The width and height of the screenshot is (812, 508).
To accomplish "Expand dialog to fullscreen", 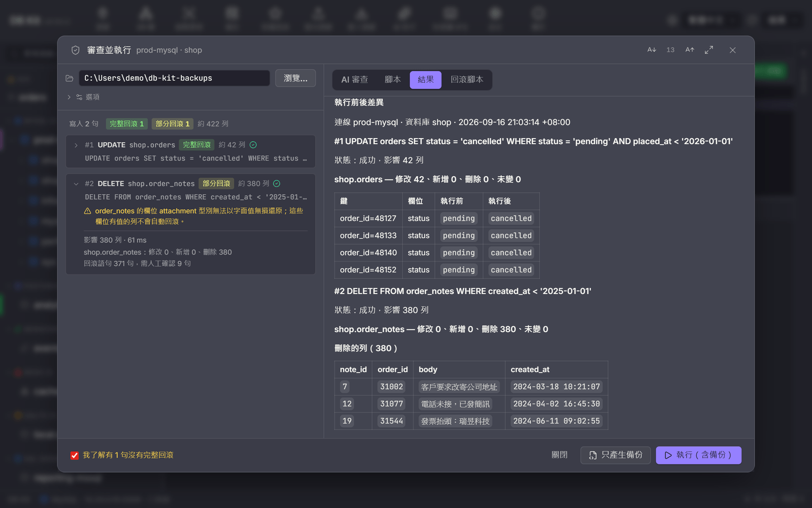I will [709, 50].
